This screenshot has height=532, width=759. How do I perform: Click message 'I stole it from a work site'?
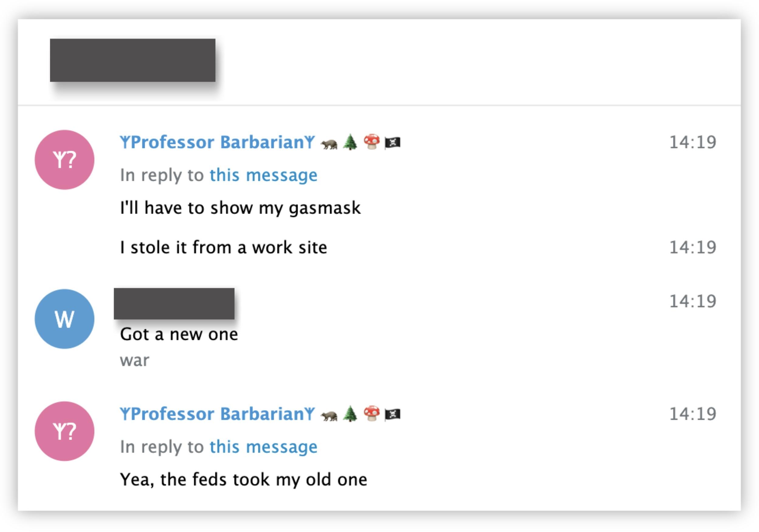coord(223,247)
